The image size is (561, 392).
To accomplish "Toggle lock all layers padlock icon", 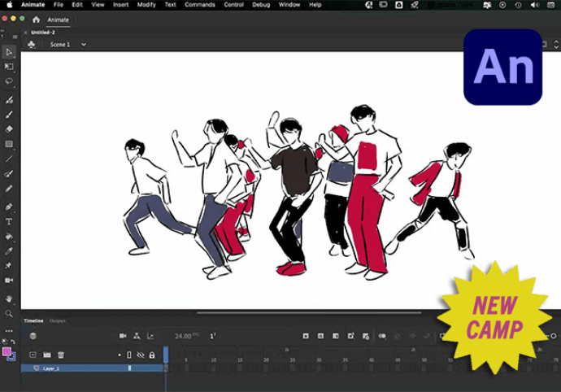I will [151, 355].
